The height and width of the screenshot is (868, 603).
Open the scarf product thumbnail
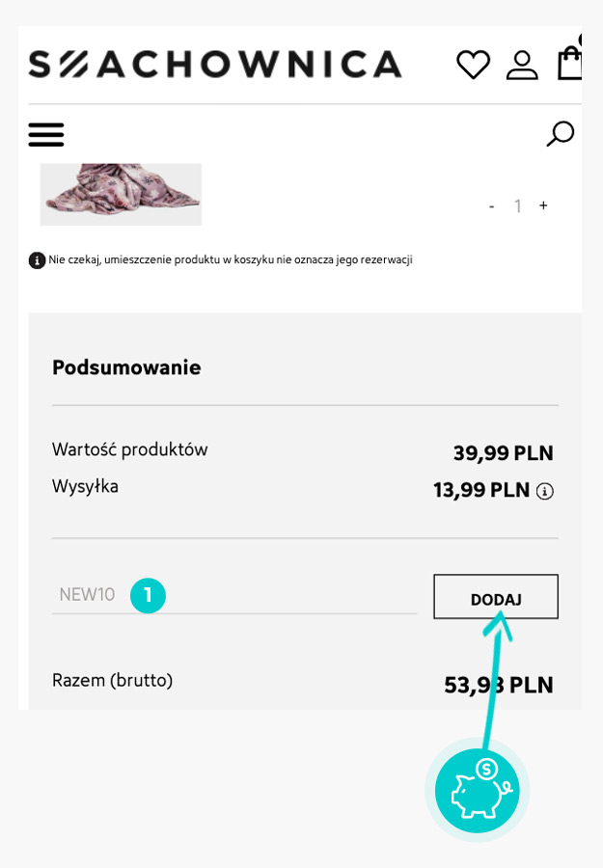tap(121, 194)
